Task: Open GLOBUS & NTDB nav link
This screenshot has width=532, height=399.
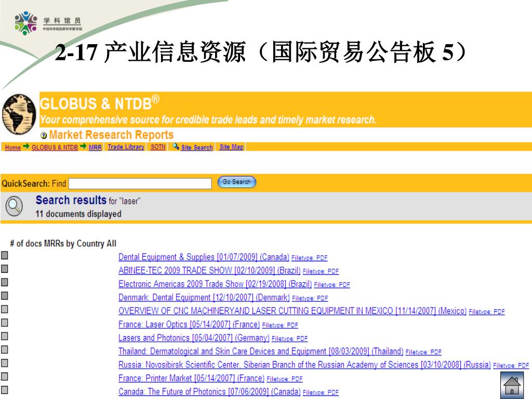Action: 55,147
